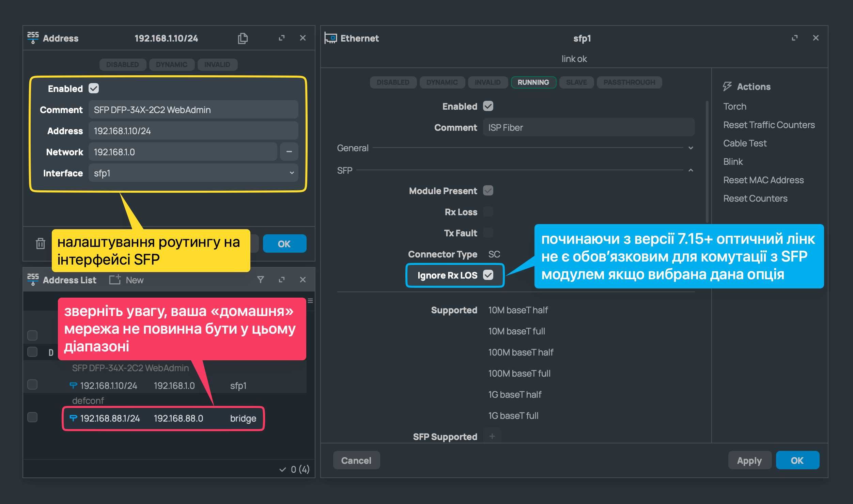The image size is (853, 504).
Task: Toggle the Ignore Rx LOS checkbox
Action: click(x=488, y=275)
